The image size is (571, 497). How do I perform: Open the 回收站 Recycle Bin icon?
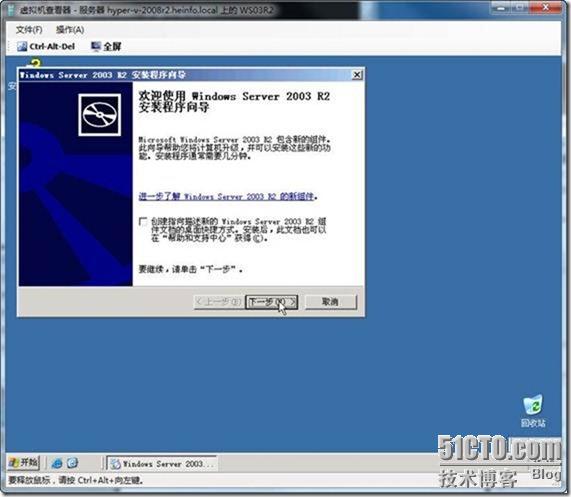pyautogui.click(x=533, y=411)
